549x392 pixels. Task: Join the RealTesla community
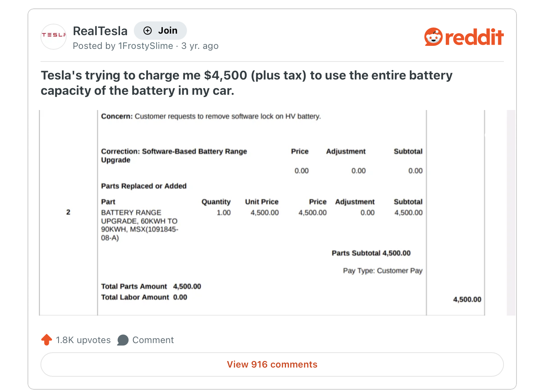tap(160, 31)
